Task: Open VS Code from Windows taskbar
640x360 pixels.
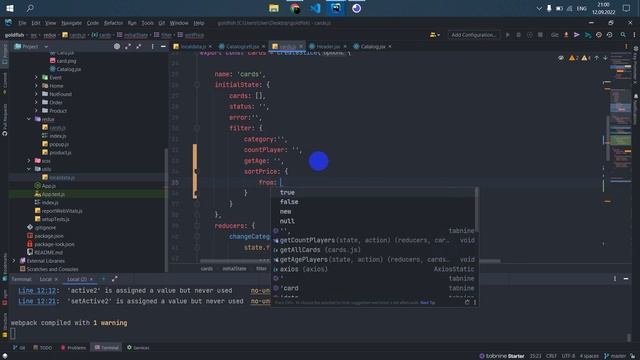Action: pos(315,8)
